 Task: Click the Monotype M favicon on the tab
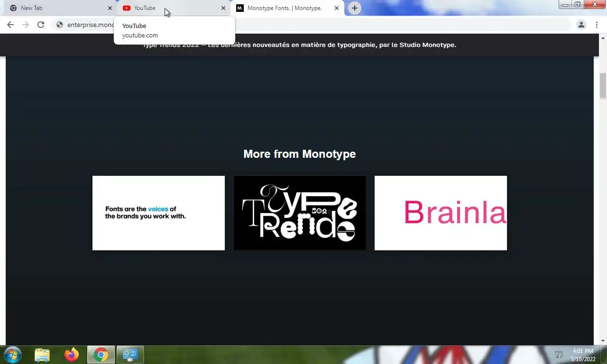pyautogui.click(x=240, y=8)
